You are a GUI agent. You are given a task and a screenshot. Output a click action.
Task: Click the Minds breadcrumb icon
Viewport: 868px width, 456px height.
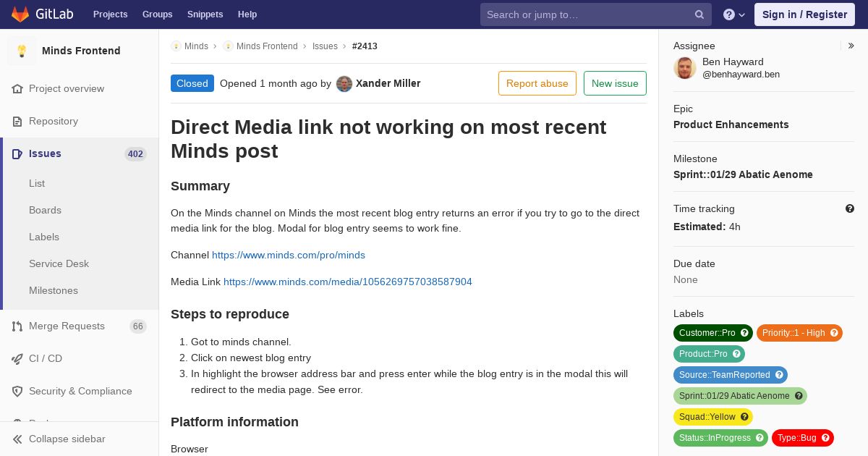[x=176, y=46]
